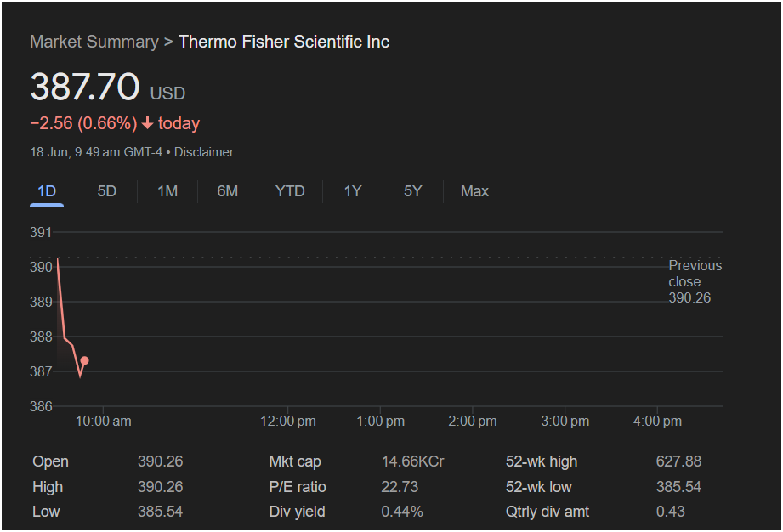Click the Thermo Fisher Scientific Inc title
The image size is (783, 532).
[284, 42]
